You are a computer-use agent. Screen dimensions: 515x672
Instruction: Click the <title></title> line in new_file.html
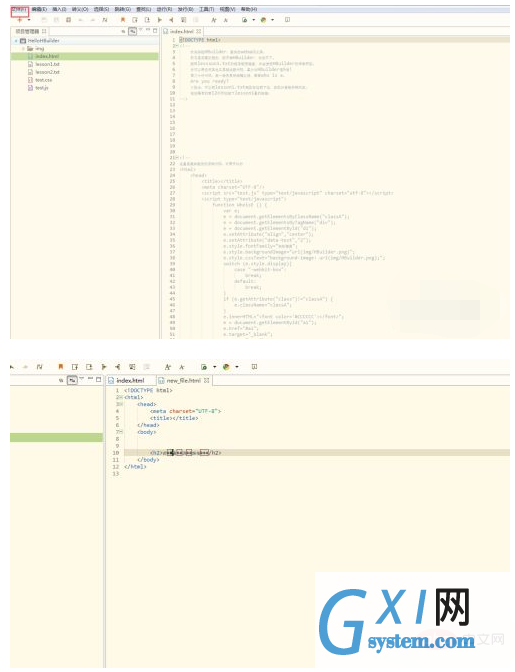coord(174,418)
